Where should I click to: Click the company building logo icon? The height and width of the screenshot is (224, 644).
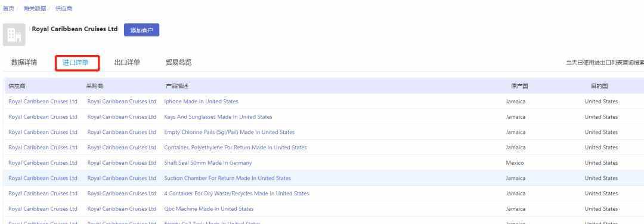(x=14, y=35)
